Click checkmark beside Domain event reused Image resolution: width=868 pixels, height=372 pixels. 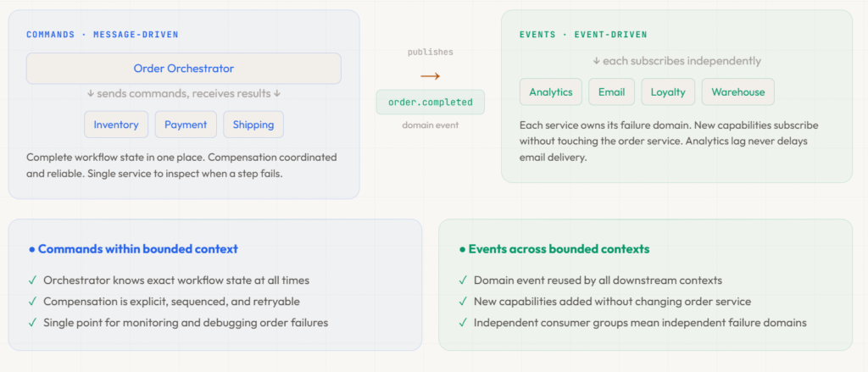[463, 280]
